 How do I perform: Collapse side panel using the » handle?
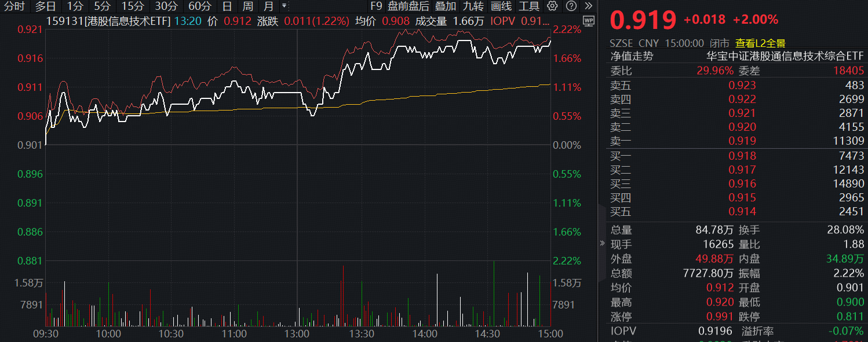pyautogui.click(x=602, y=243)
